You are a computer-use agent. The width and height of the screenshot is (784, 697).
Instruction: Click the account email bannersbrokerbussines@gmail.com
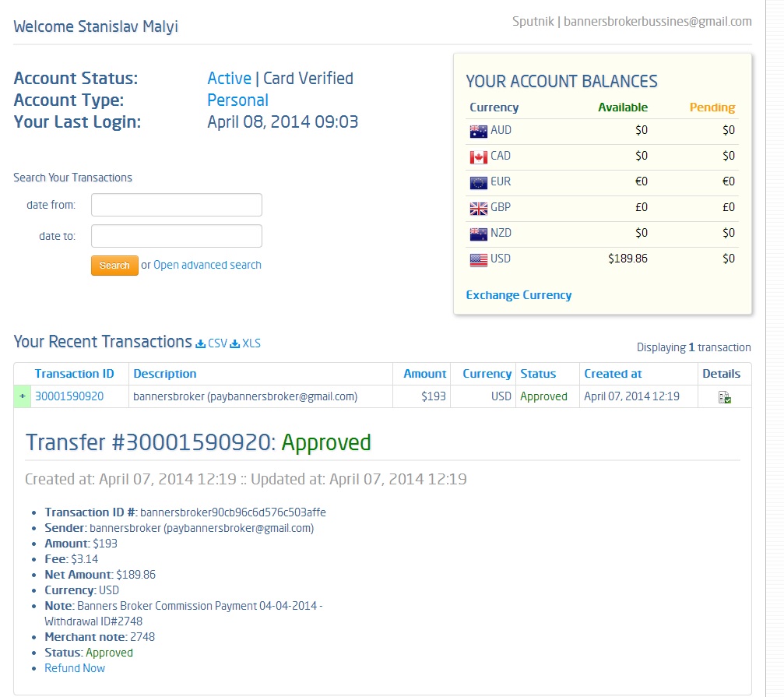coord(658,22)
